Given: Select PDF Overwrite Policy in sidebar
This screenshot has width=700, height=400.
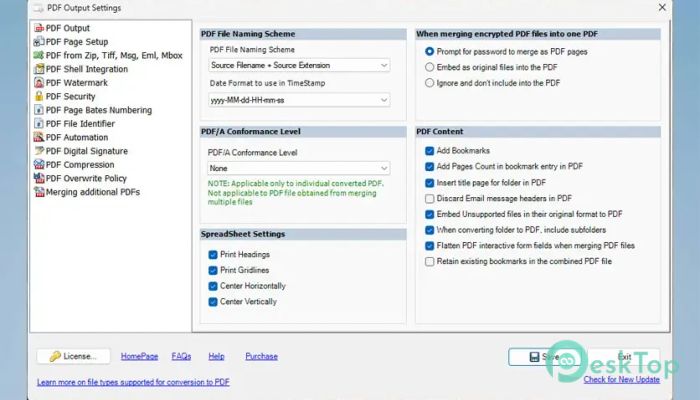Looking at the screenshot, I should [85, 178].
